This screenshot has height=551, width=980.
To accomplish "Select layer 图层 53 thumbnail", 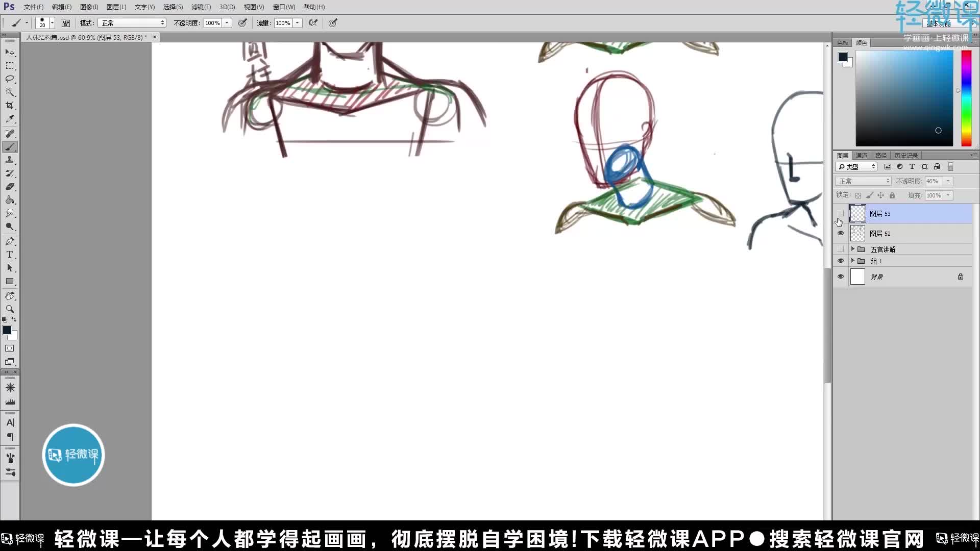I will click(x=857, y=214).
